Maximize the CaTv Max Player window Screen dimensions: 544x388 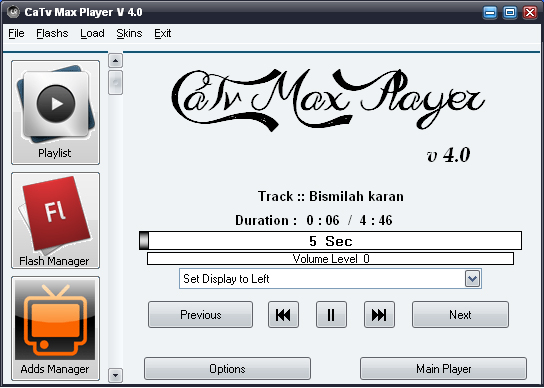510,12
